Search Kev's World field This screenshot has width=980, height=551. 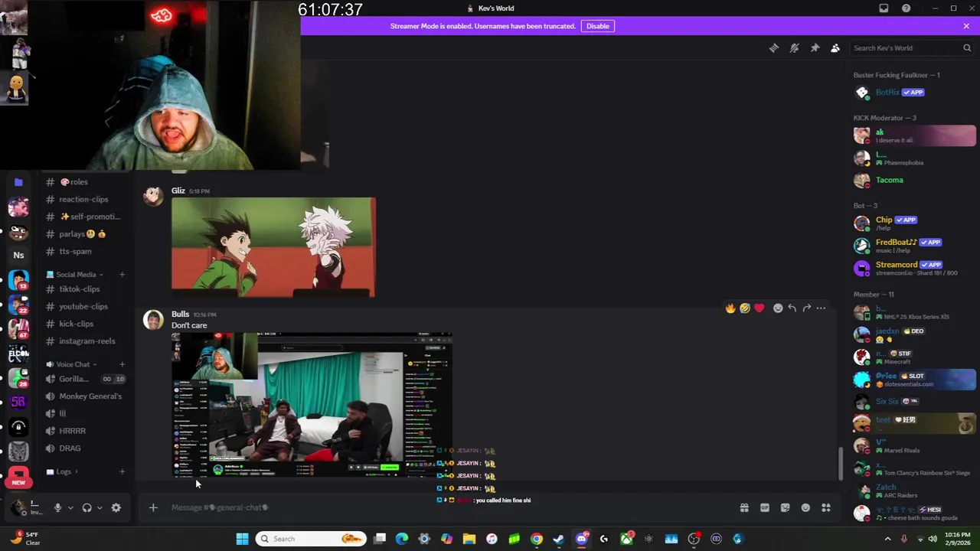point(912,47)
